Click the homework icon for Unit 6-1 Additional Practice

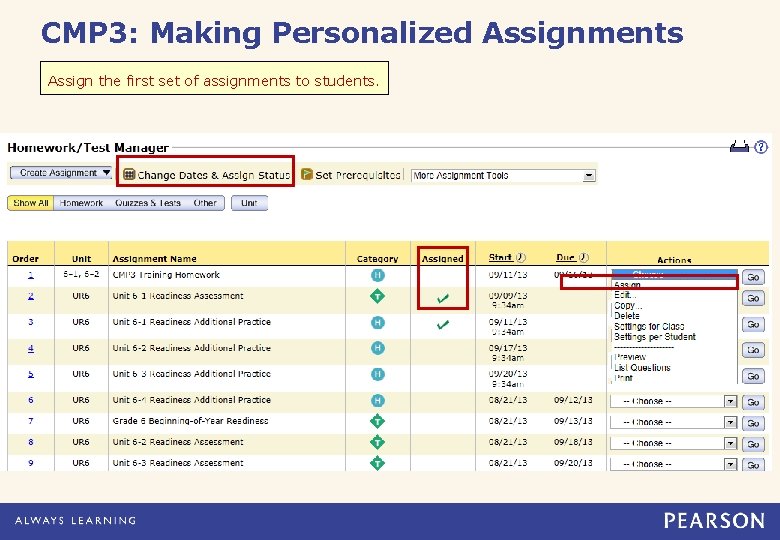(378, 323)
